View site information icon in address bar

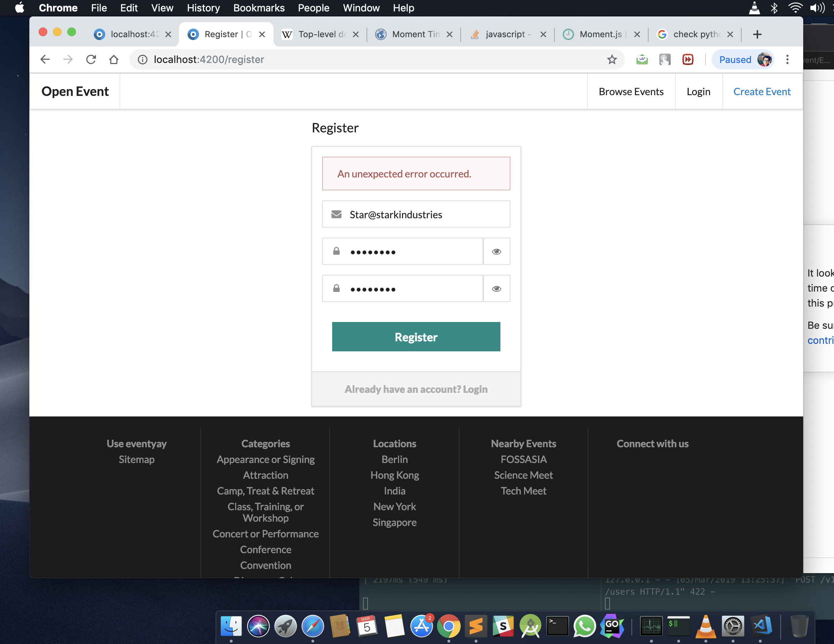point(142,59)
